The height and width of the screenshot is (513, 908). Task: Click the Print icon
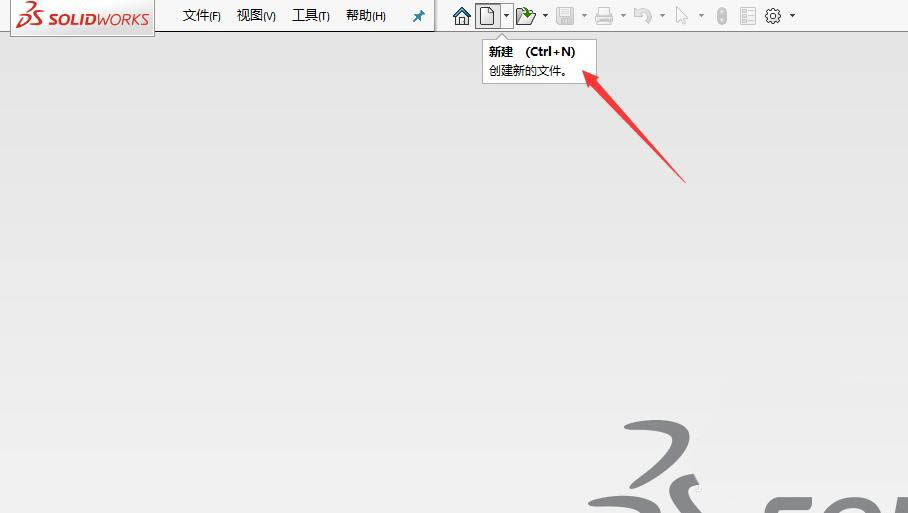coord(604,16)
